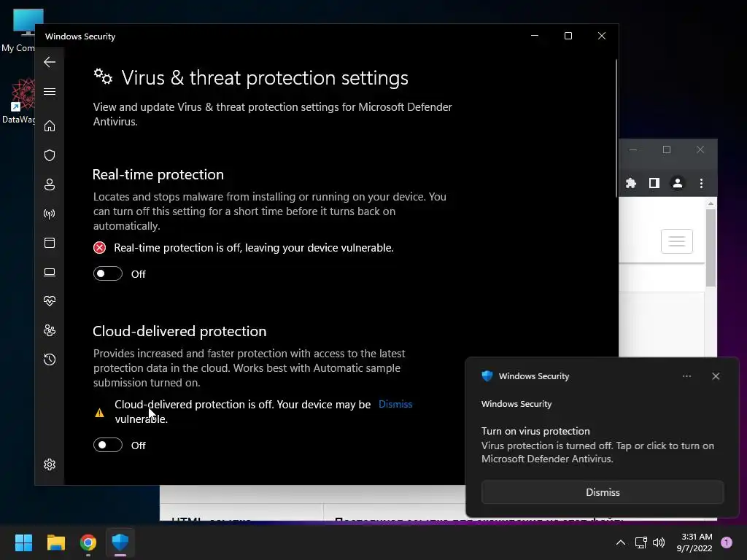The width and height of the screenshot is (747, 560).
Task: Open Chrome extensions puzzle icon
Action: [x=631, y=183]
